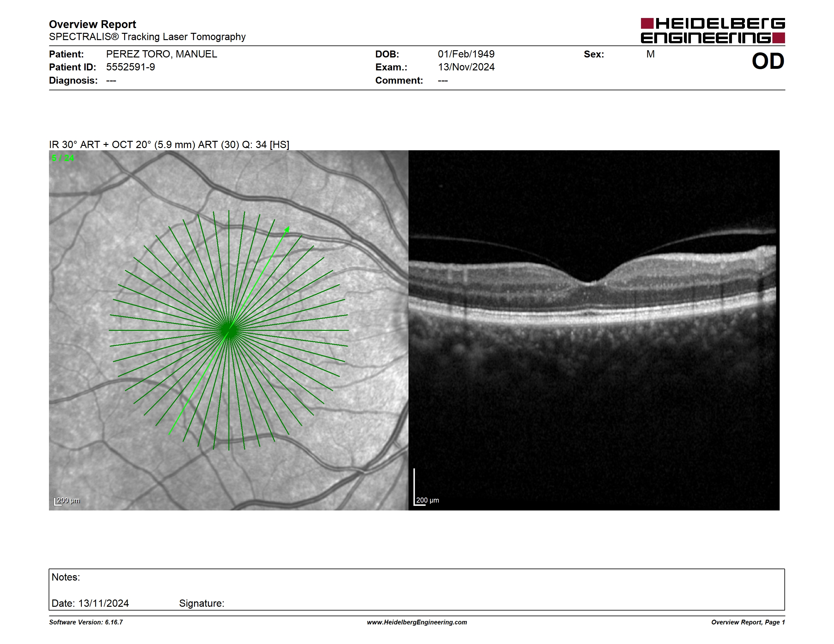
Task: Click the OCT B-scan cross-section image
Action: 594,331
